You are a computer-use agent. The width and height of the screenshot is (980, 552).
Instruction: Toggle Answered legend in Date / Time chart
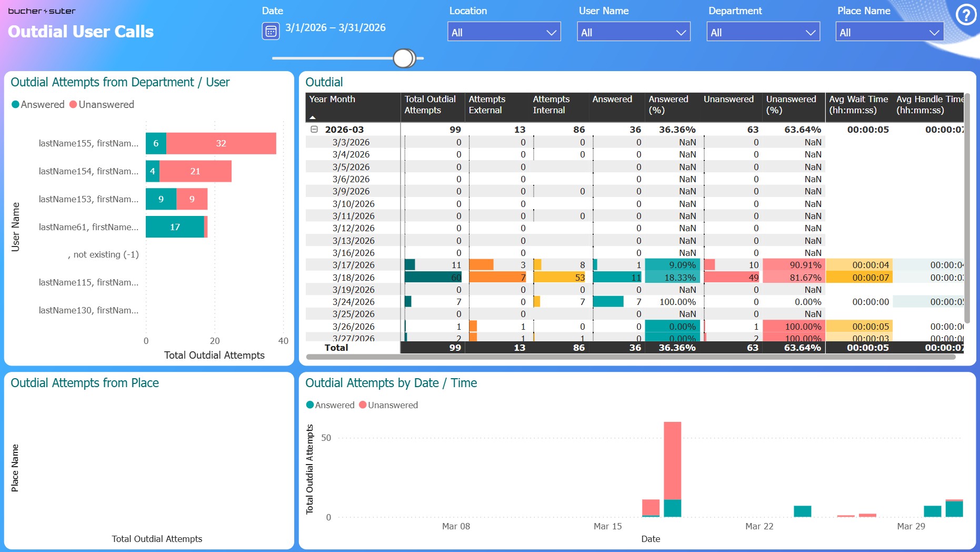pos(330,405)
